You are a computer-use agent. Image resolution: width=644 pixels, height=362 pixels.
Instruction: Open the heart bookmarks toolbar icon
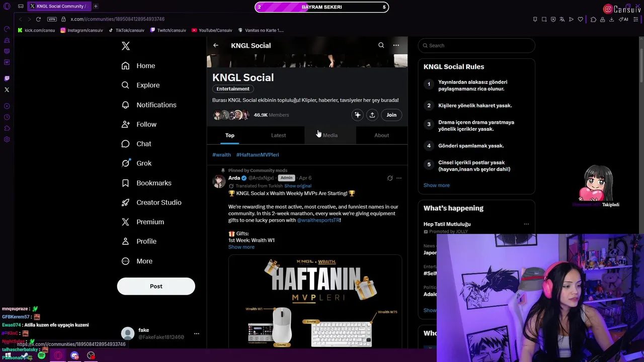(580, 19)
